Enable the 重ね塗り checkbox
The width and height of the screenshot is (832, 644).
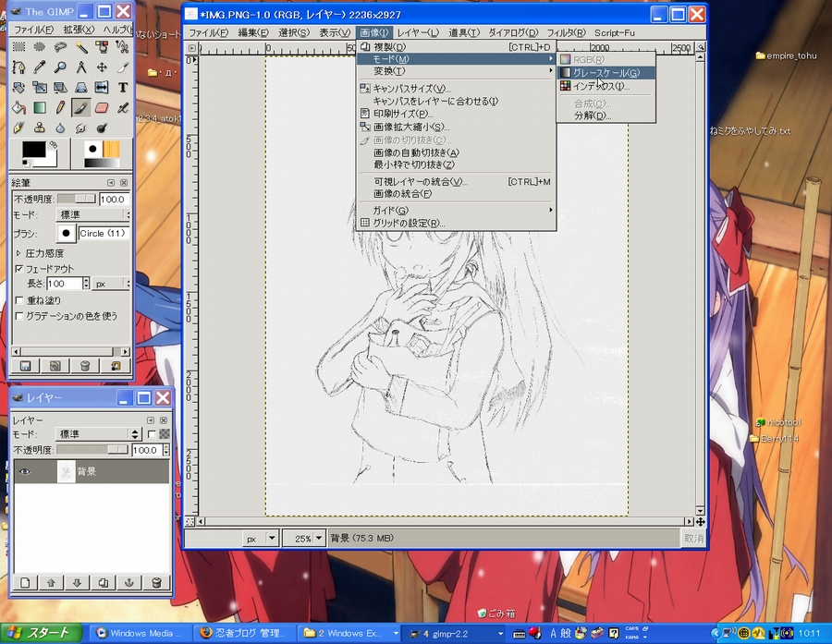click(19, 300)
